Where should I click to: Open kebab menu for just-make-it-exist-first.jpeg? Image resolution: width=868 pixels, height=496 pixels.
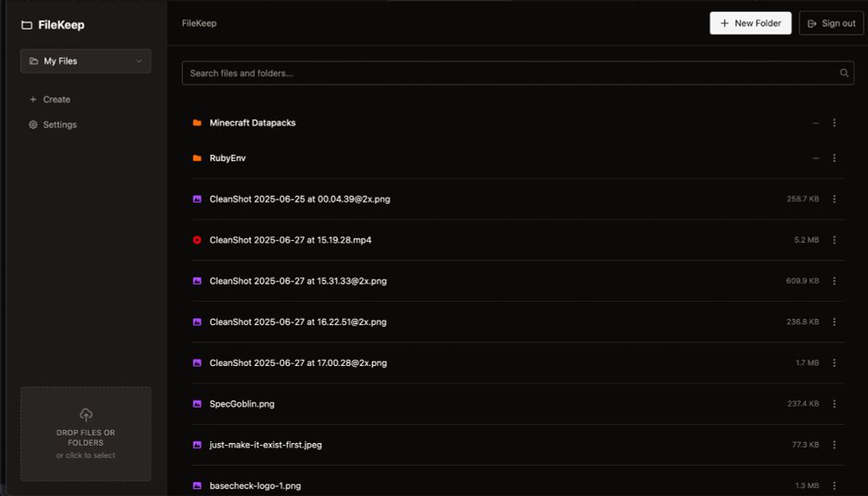coord(834,445)
